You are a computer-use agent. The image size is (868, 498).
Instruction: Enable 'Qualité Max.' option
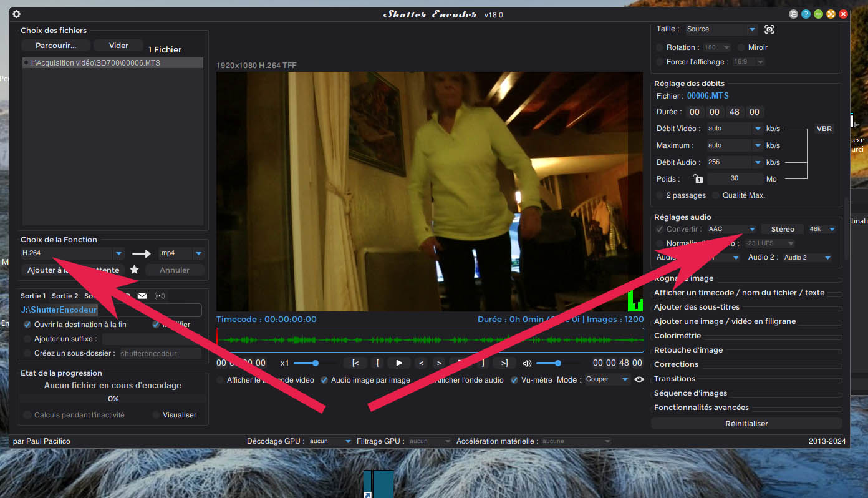[x=716, y=195]
